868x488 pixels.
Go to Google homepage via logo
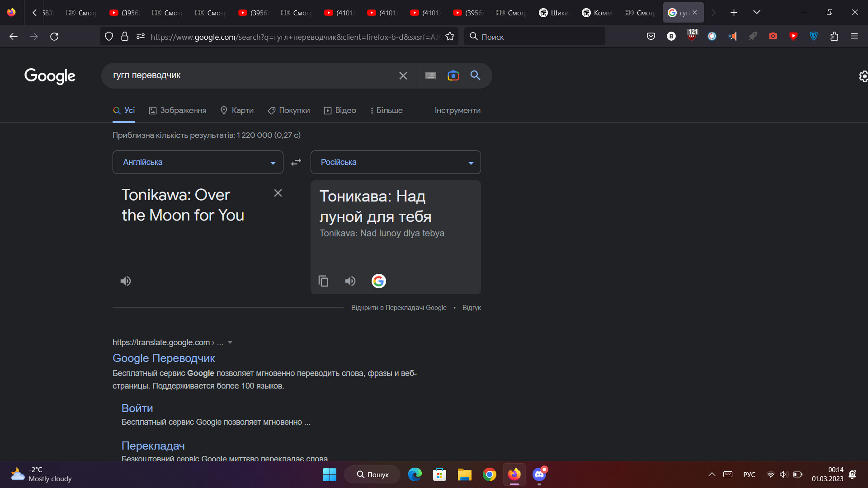click(x=50, y=76)
